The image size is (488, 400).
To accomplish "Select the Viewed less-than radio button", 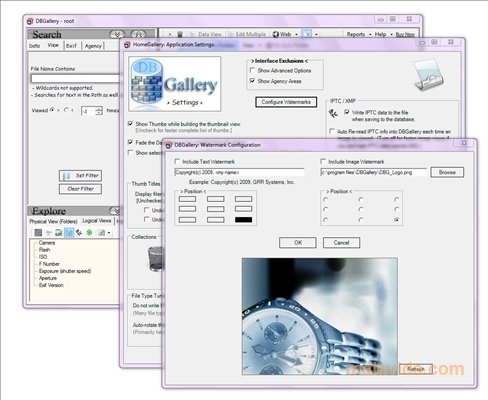I will pyautogui.click(x=66, y=110).
